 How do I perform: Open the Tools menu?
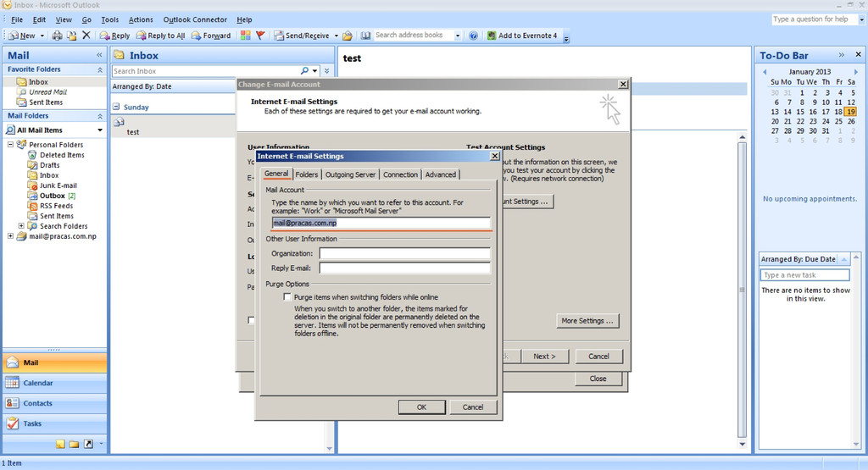pyautogui.click(x=109, y=19)
